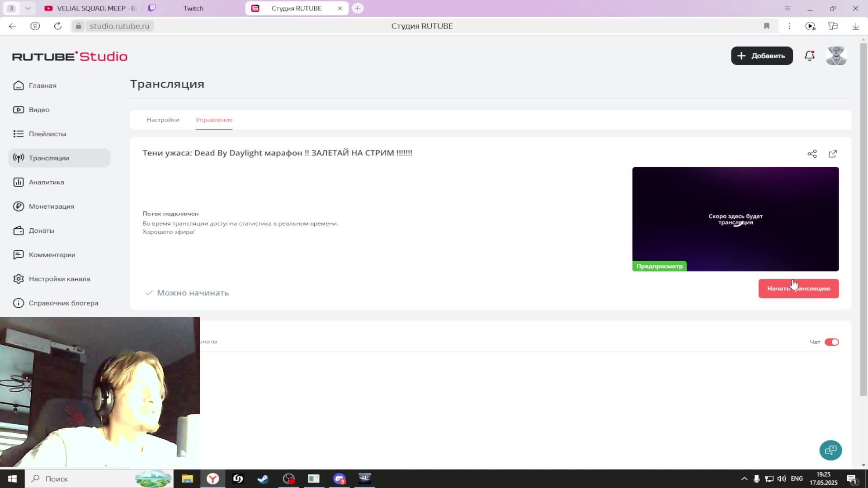
Task: Click the taskbar Поиск search box
Action: [99, 479]
